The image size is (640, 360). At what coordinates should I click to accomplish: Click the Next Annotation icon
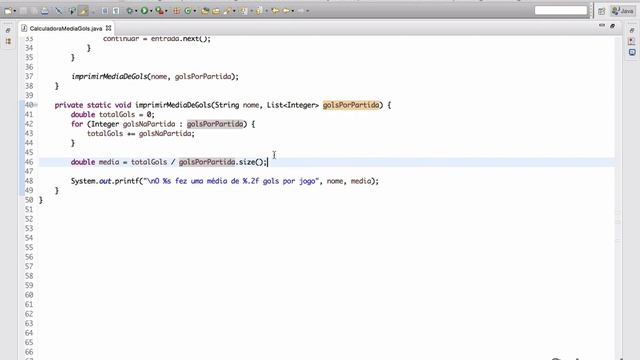244,11
